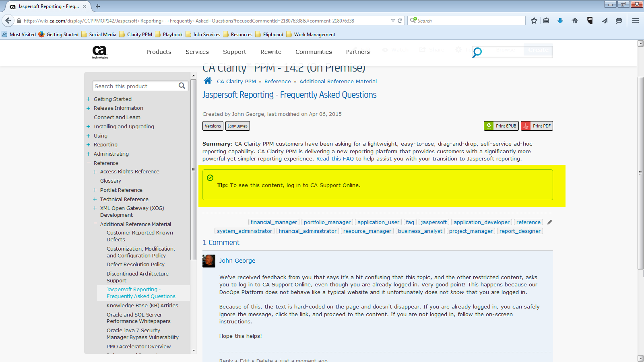Click the CA technologies logo
Viewport: 644px width, 362px height.
pyautogui.click(x=100, y=52)
